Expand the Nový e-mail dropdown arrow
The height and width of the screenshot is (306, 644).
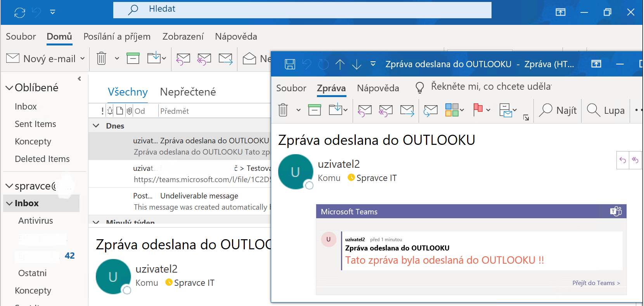[x=82, y=59]
